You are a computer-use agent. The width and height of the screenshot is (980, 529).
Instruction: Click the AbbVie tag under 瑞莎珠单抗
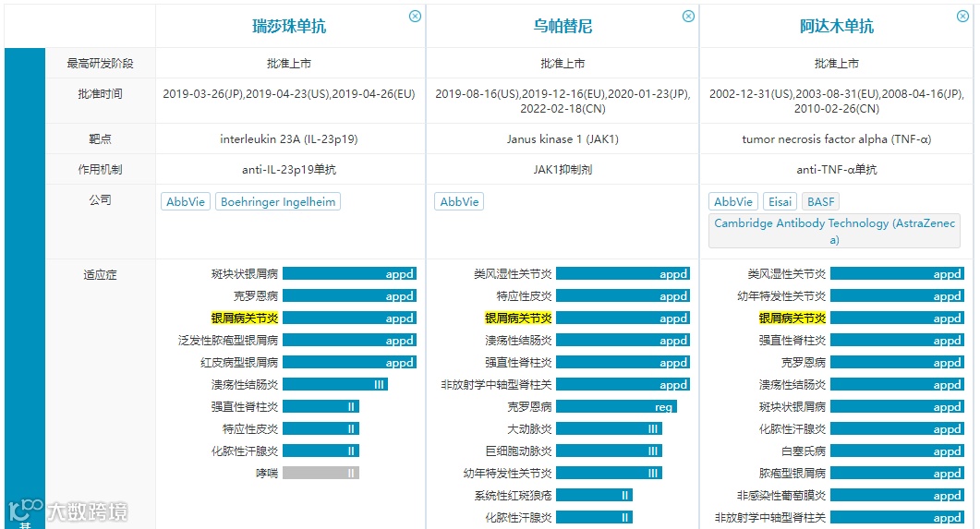(186, 202)
